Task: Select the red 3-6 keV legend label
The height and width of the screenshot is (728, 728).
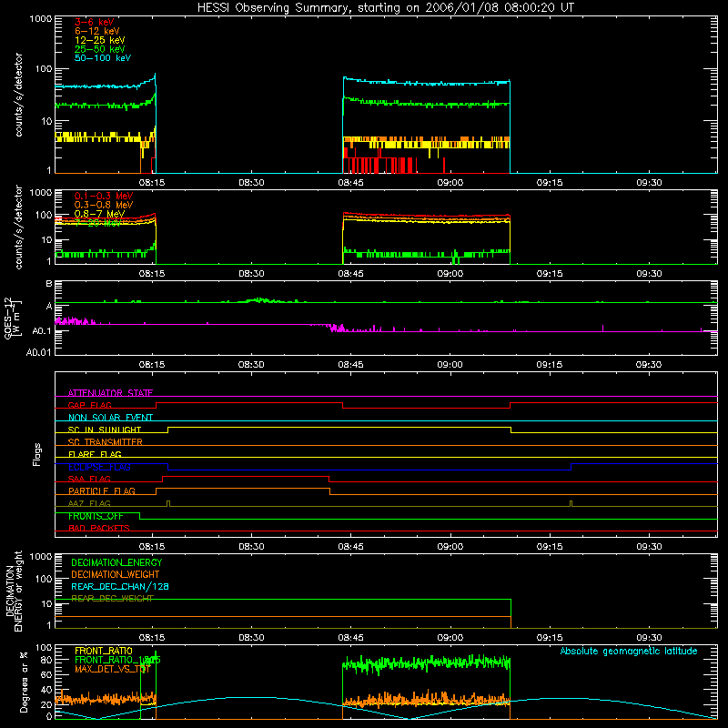Action: [x=95, y=22]
